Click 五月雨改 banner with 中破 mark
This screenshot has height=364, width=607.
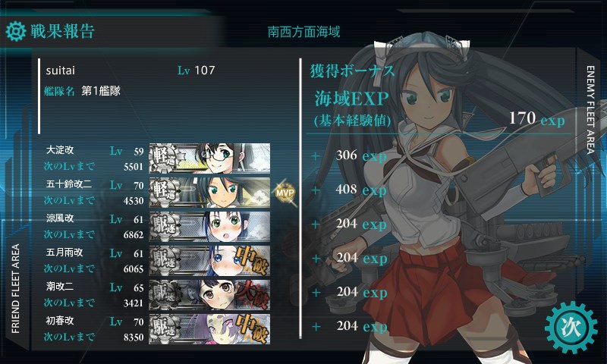click(209, 260)
